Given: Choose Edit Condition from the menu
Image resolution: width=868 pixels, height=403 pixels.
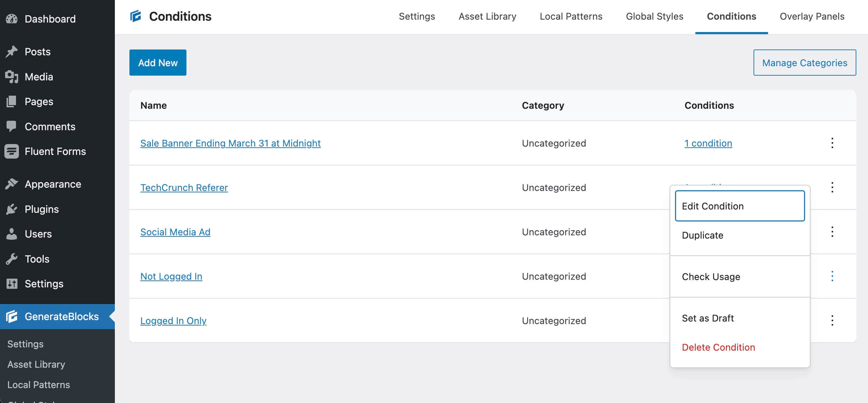Looking at the screenshot, I should (x=739, y=206).
